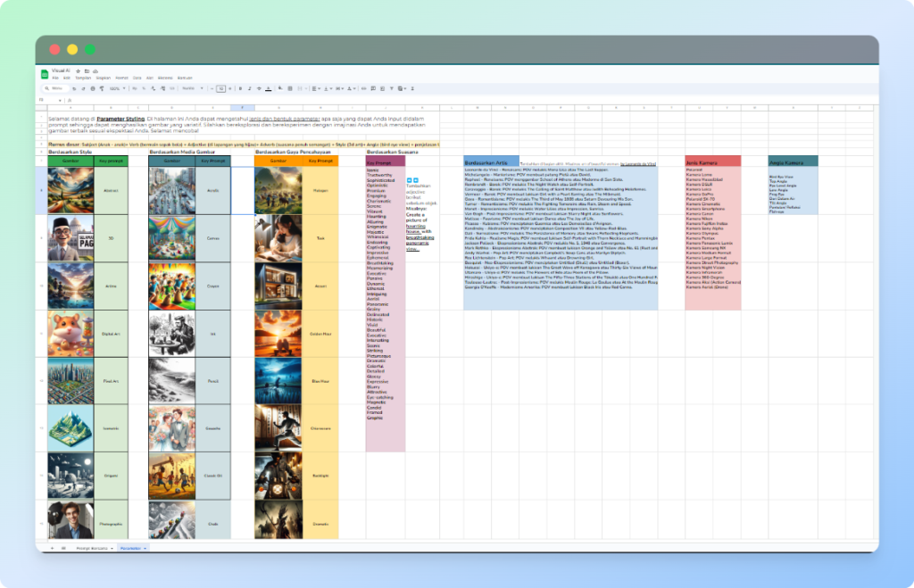Open the text color picker
Screen dimensions: 914x588
point(269,88)
